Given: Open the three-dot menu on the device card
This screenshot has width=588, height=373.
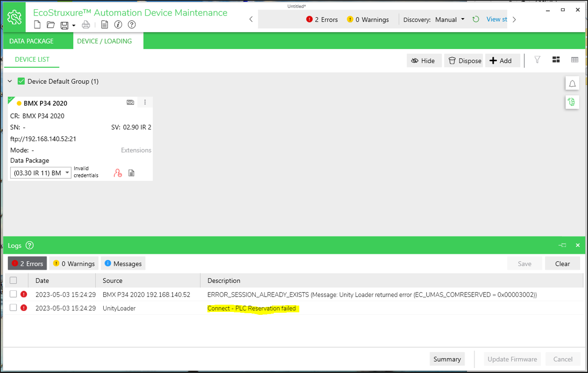Looking at the screenshot, I should coord(145,102).
